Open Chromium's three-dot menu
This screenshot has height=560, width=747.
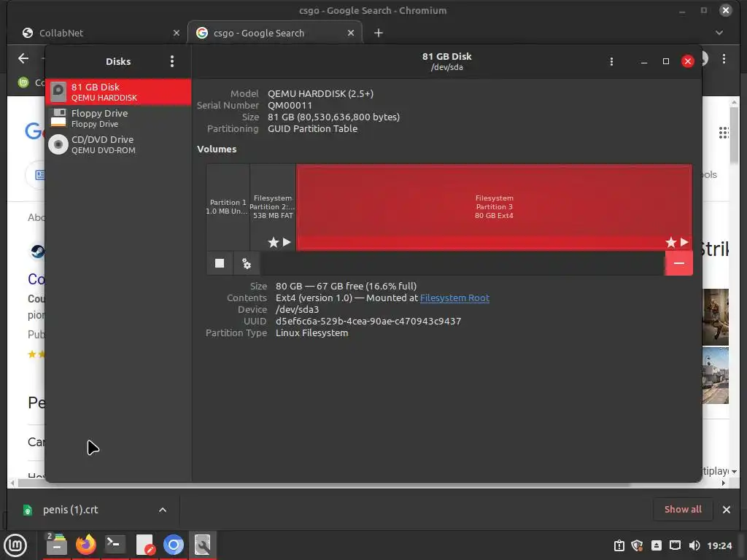coord(724,58)
